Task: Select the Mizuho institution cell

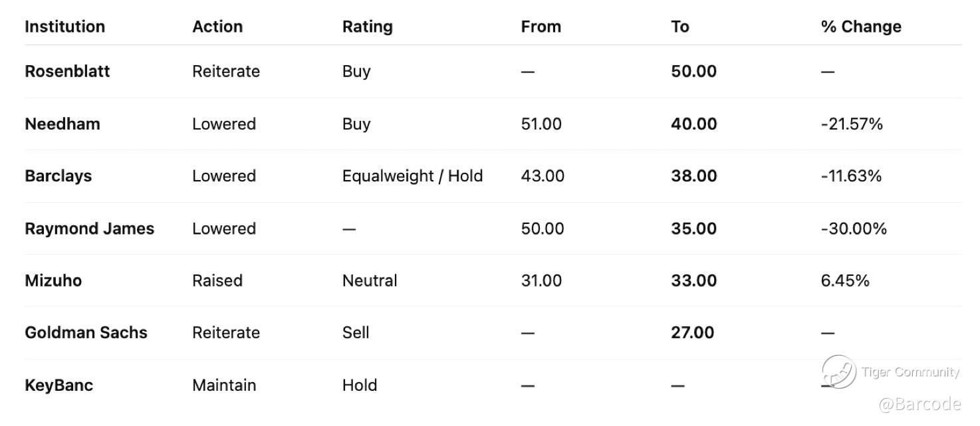Action: [x=53, y=280]
